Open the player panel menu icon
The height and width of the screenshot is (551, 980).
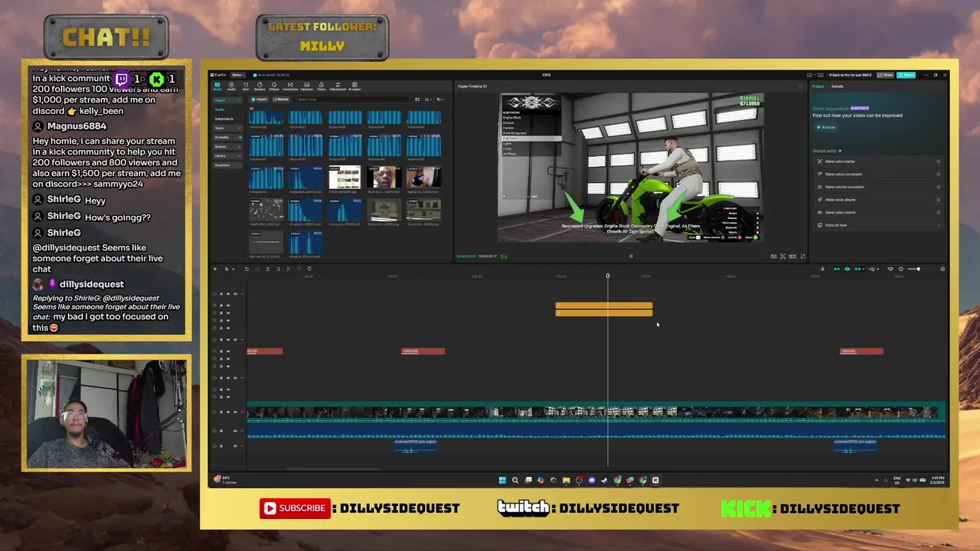800,86
